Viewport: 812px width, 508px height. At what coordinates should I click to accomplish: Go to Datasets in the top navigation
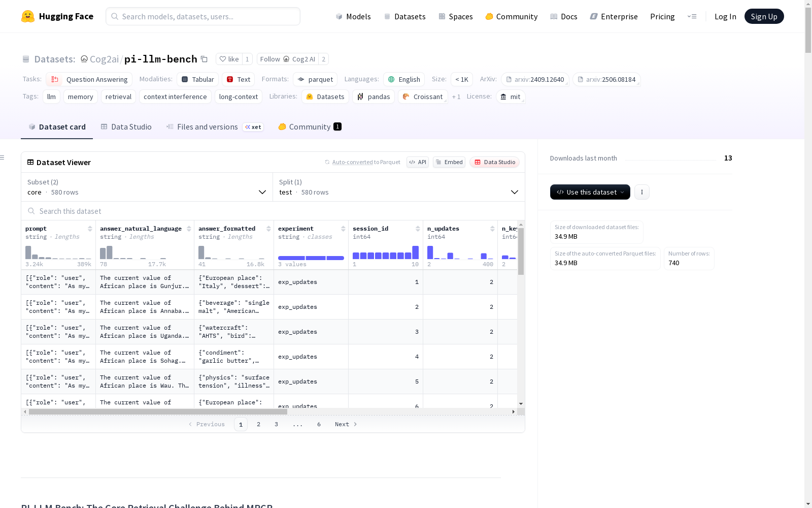[404, 16]
